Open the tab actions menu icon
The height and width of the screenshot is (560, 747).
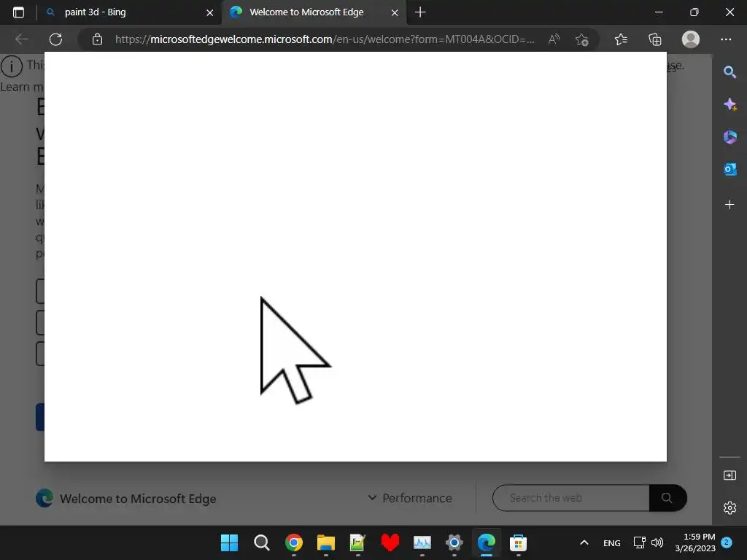(18, 12)
